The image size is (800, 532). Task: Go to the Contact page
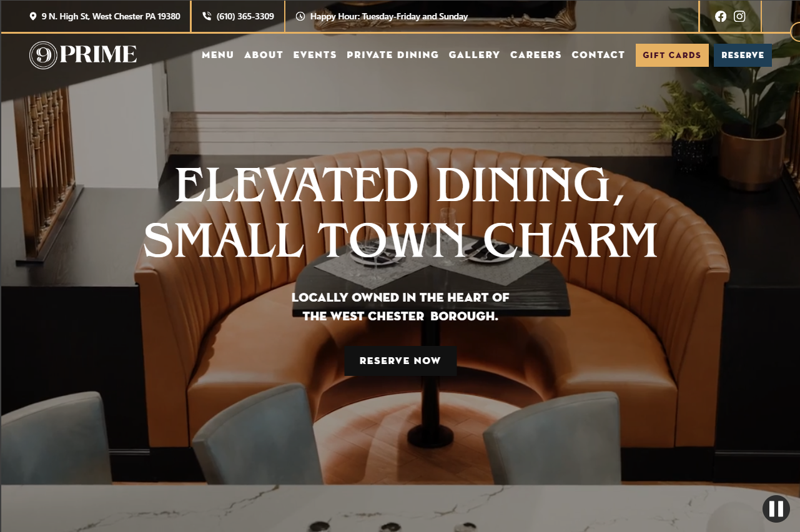click(x=598, y=55)
